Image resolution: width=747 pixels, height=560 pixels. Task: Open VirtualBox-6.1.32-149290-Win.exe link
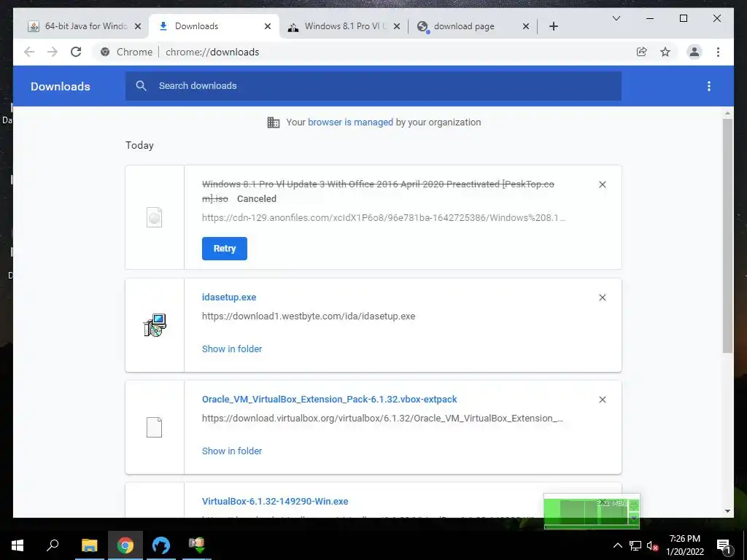(275, 502)
